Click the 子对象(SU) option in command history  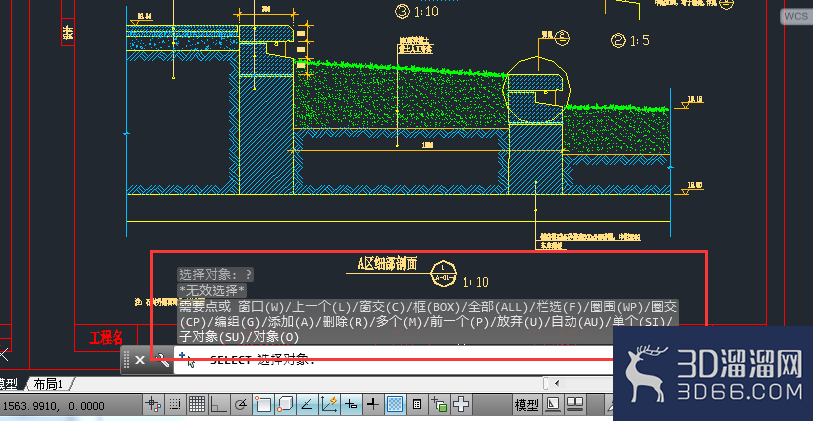pos(212,338)
